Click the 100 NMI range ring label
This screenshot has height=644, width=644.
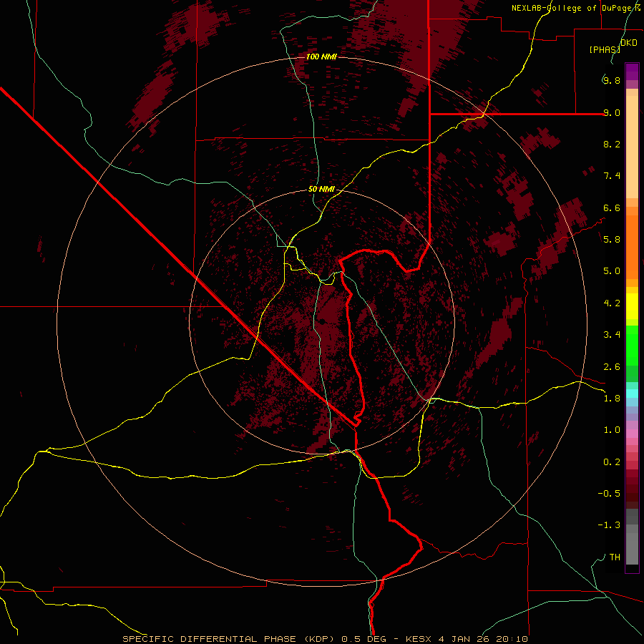point(321,57)
